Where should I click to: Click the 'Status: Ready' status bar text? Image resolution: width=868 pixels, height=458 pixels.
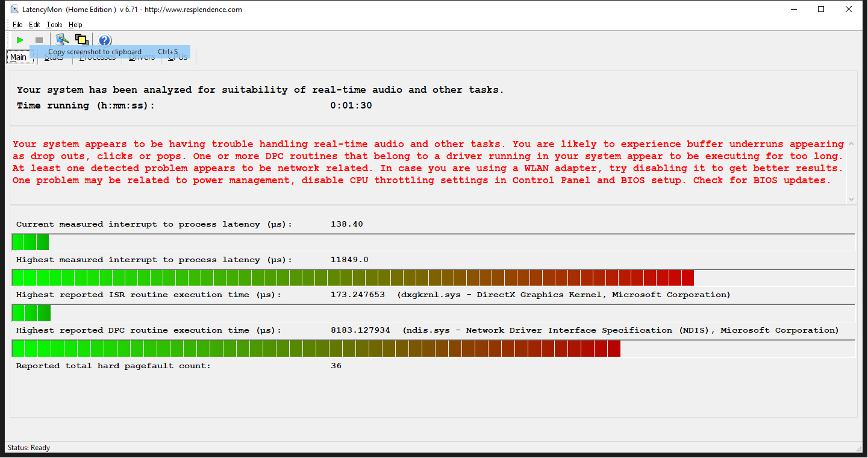click(29, 448)
